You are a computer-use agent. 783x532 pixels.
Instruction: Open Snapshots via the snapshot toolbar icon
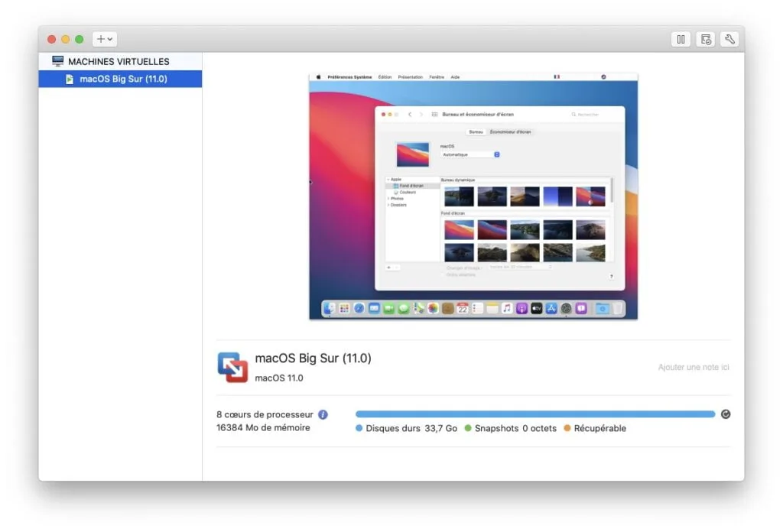(705, 39)
